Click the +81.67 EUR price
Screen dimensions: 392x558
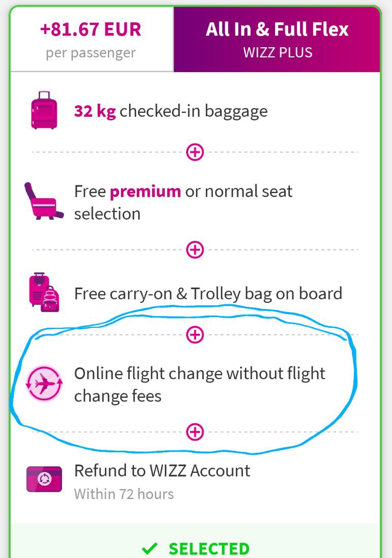point(91,29)
